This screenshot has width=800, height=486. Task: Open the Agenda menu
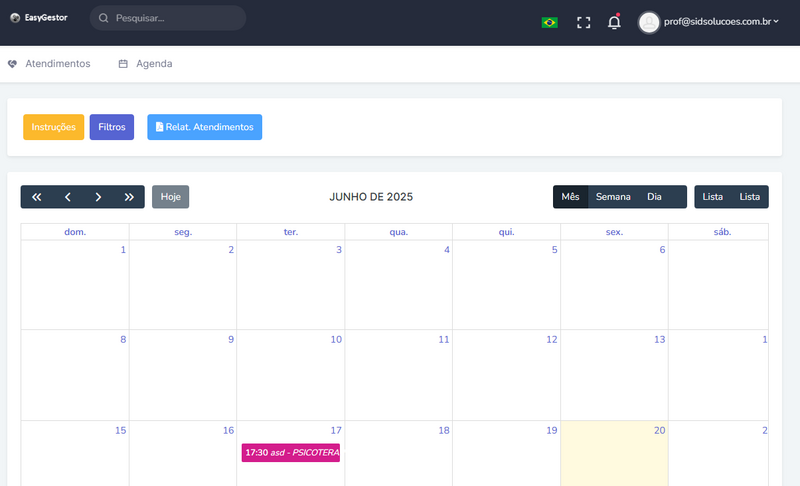click(154, 64)
